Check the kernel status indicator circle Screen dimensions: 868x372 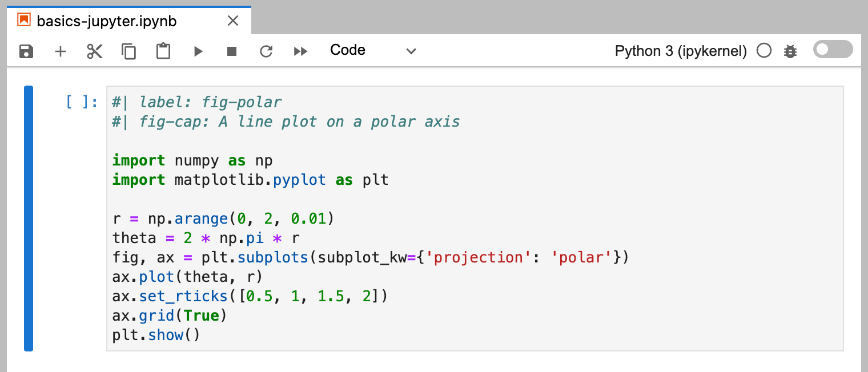(x=763, y=50)
